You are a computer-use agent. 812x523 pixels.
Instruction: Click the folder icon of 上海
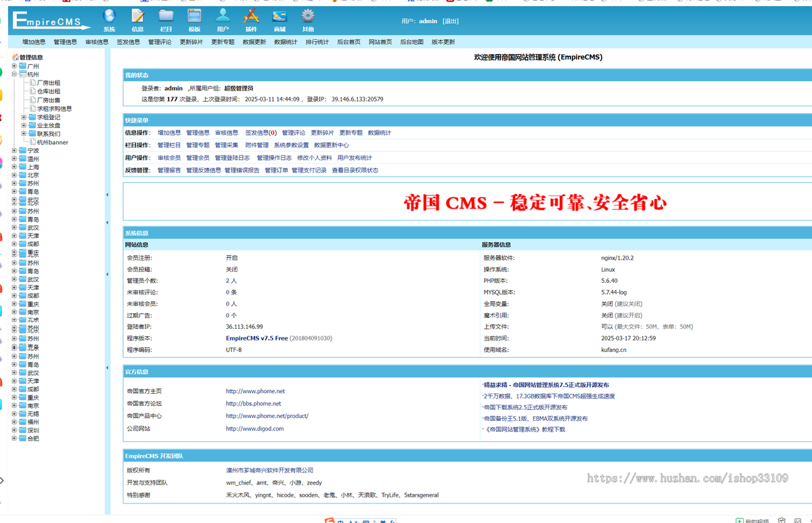pos(23,166)
